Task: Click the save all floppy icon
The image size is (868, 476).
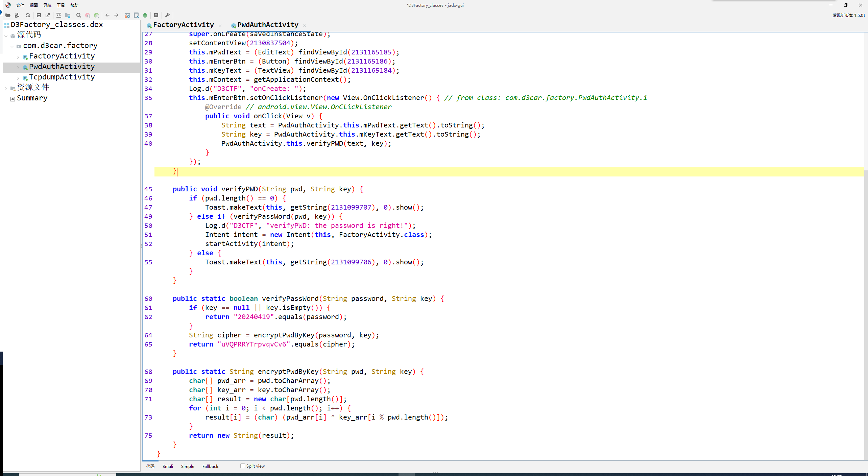Action: pyautogui.click(x=39, y=15)
